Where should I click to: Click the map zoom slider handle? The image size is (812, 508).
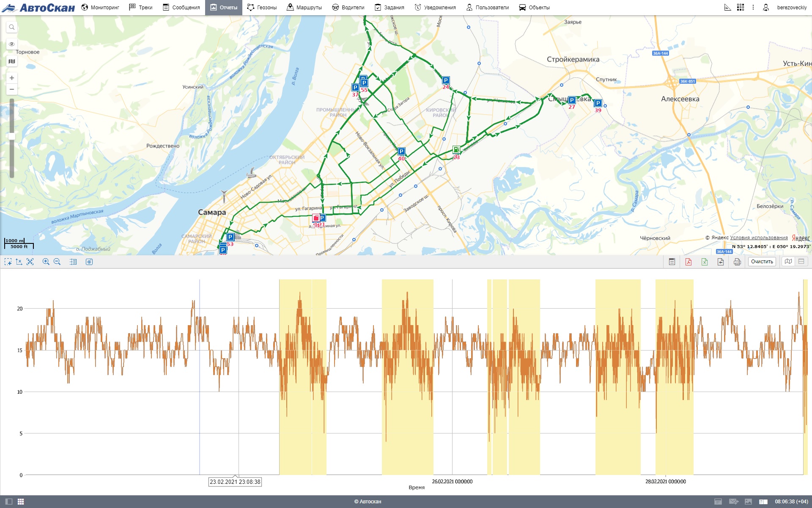tap(12, 136)
